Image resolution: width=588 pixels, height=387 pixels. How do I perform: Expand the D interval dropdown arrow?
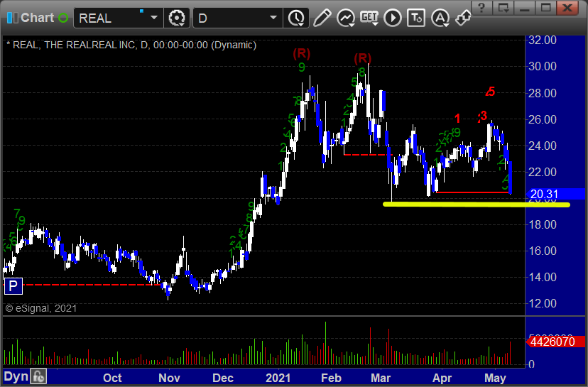[273, 18]
